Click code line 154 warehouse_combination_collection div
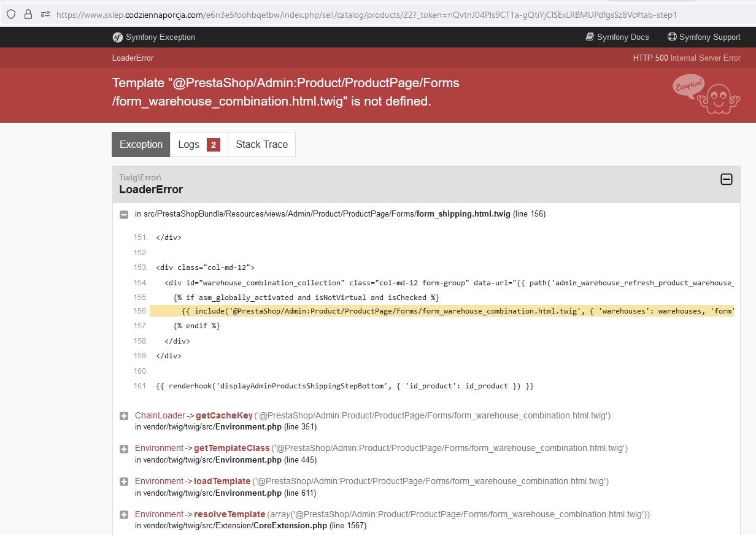 pos(449,283)
